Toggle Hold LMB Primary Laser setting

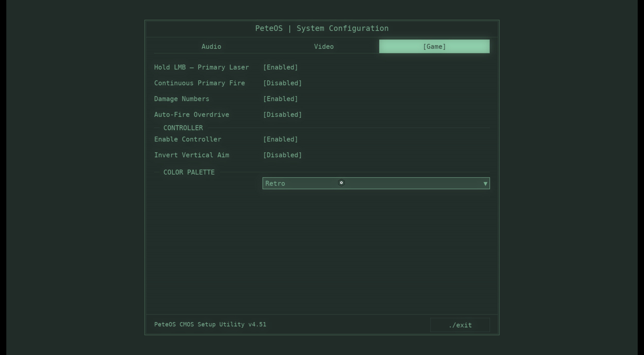point(280,67)
